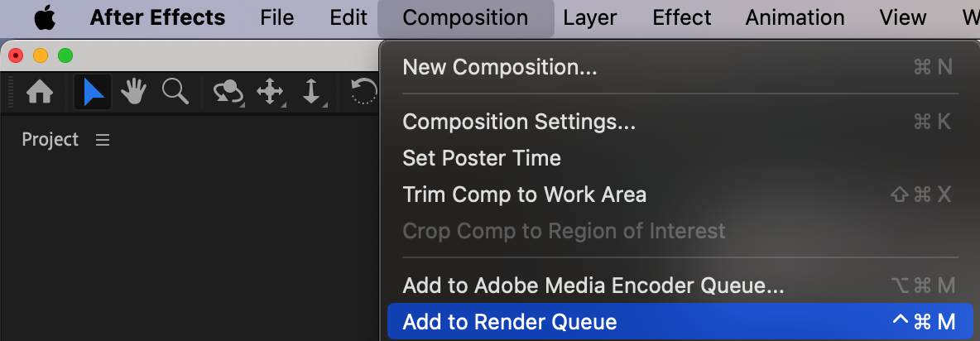Select the Orbit camera tool

(228, 92)
